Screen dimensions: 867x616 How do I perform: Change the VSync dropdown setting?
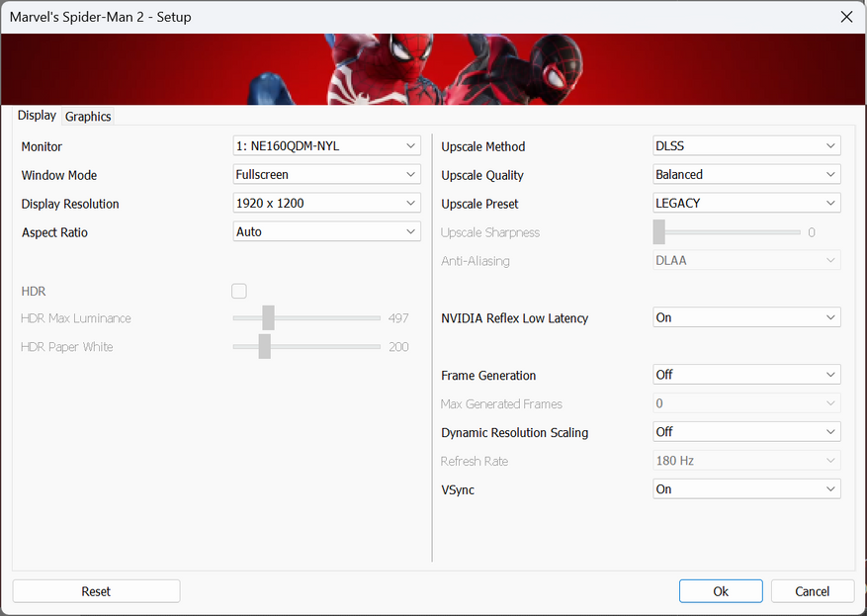point(746,489)
